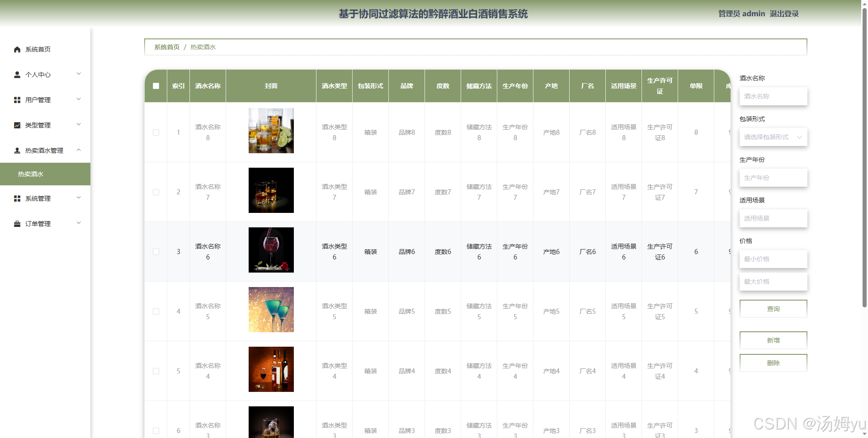This screenshot has height=438, width=868.
Task: Click the grid icon beside 用户管理
Action: (x=17, y=100)
